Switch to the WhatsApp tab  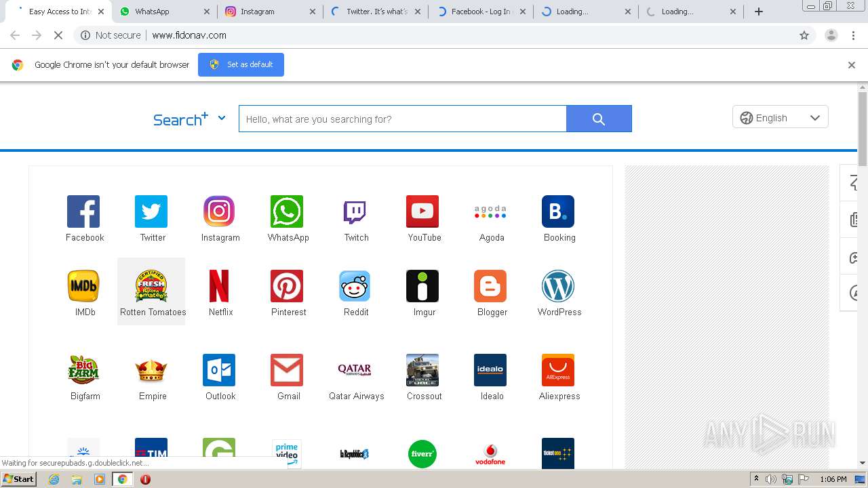164,12
